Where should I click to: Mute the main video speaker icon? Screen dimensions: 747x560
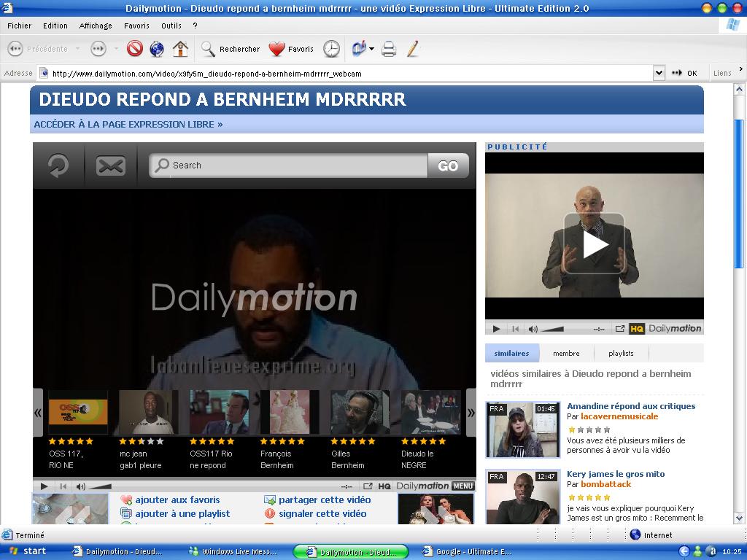tap(80, 486)
